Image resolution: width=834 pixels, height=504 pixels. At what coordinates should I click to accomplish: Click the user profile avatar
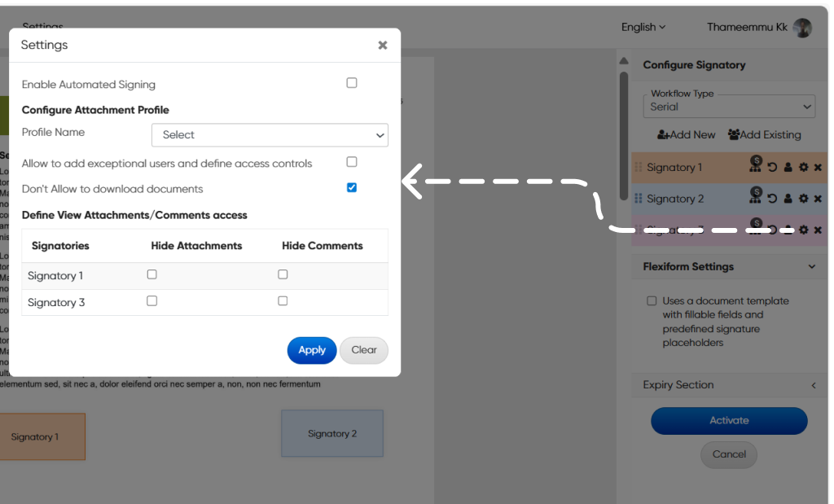[x=802, y=28]
